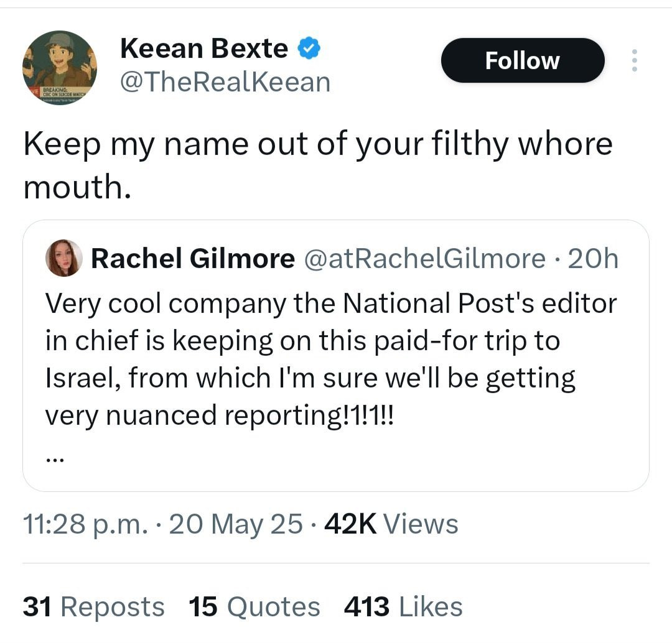Click Rachel Gilmore's small avatar
The image size is (672, 643).
coord(64,258)
